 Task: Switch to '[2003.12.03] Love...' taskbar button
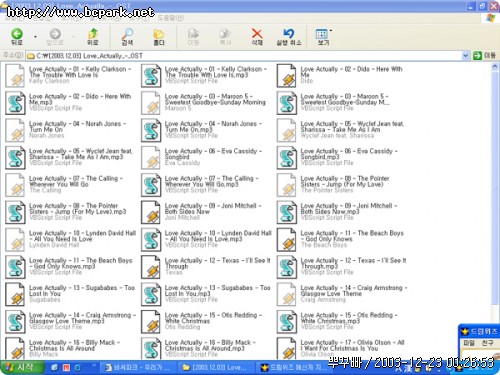pyautogui.click(x=215, y=368)
